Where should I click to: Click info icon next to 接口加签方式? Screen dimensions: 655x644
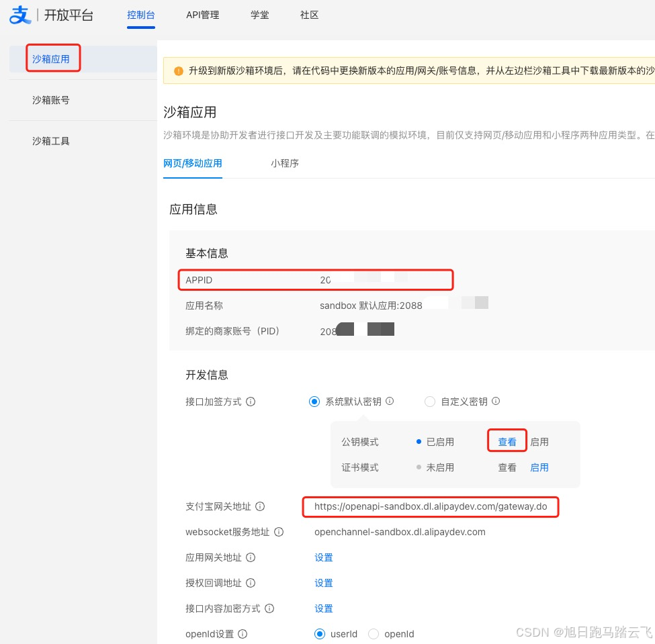[x=251, y=402]
